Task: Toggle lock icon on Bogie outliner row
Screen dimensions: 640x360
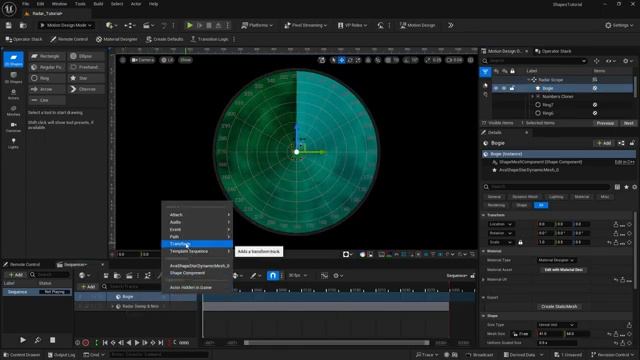Action: pos(512,88)
